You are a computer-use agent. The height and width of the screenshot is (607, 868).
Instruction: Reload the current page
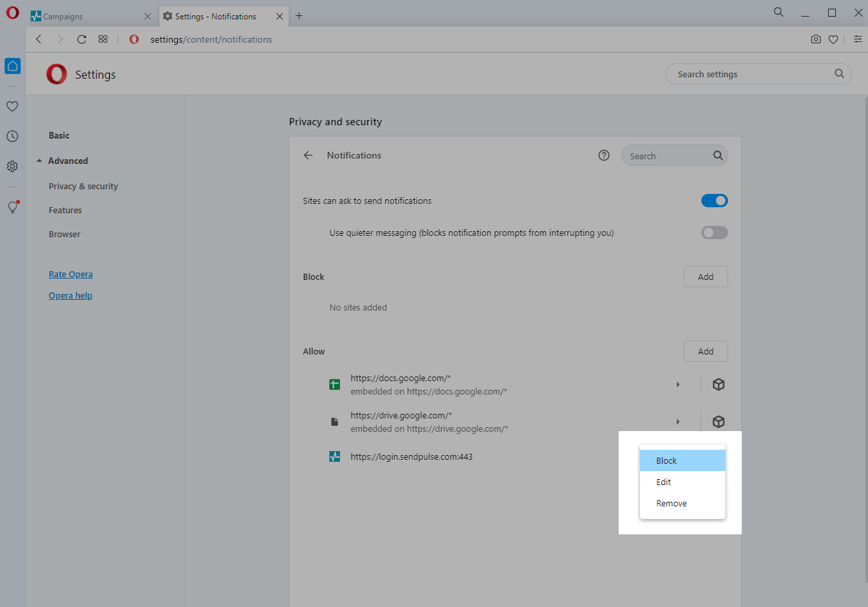coord(81,39)
